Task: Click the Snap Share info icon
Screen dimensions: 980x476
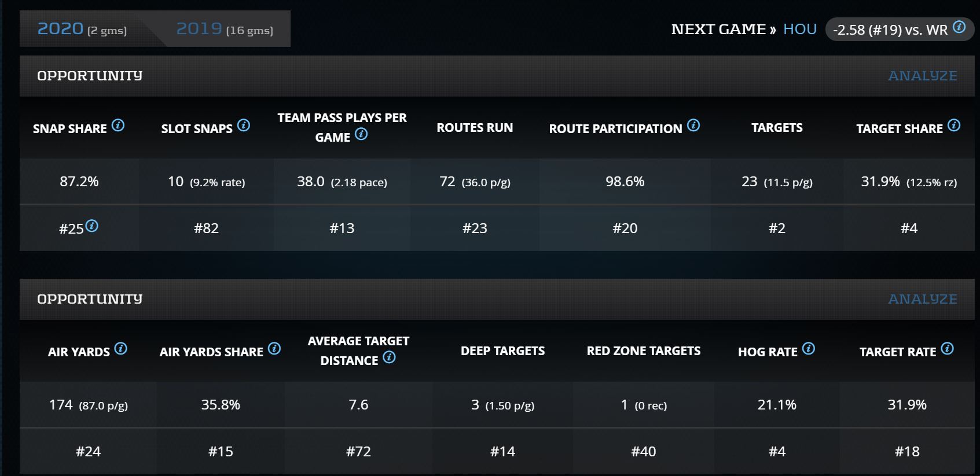Action: coord(118,126)
